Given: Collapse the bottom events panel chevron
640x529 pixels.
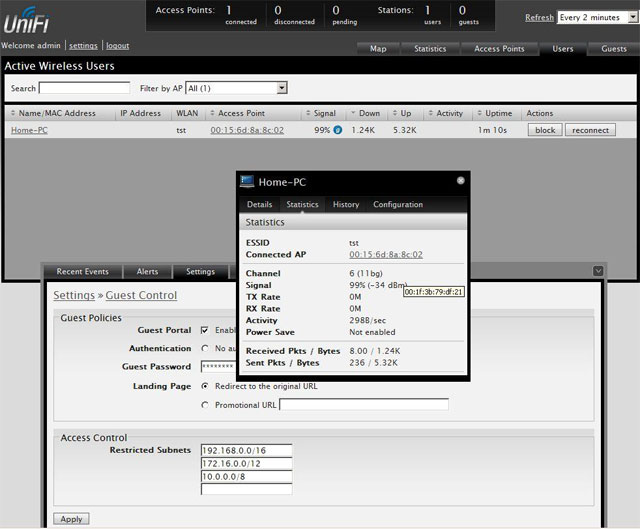Looking at the screenshot, I should coord(598,271).
